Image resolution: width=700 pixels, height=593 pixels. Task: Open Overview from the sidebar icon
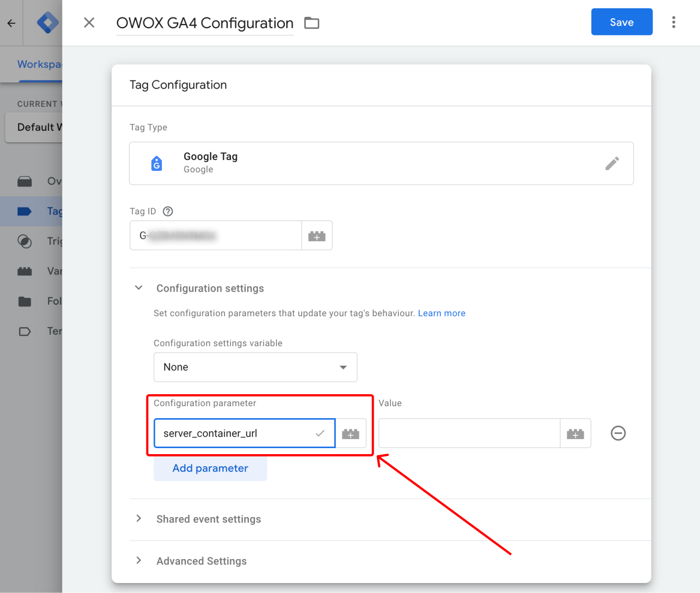24,181
